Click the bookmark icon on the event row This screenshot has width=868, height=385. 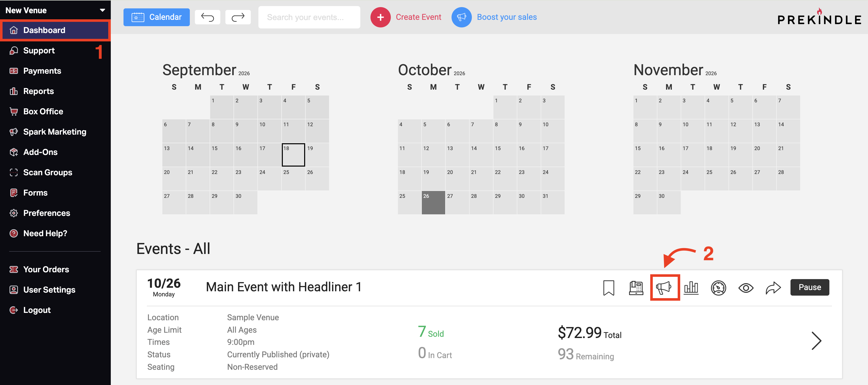click(x=609, y=288)
